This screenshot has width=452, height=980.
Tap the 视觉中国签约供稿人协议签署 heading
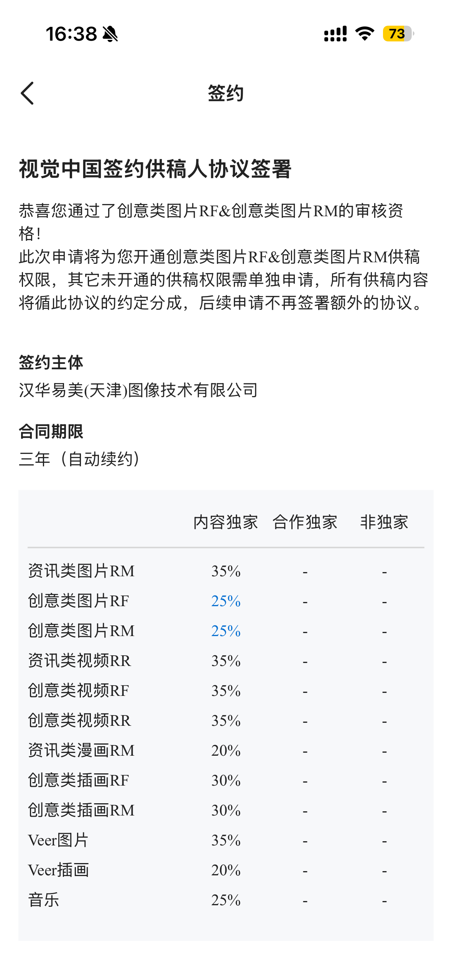coord(155,169)
